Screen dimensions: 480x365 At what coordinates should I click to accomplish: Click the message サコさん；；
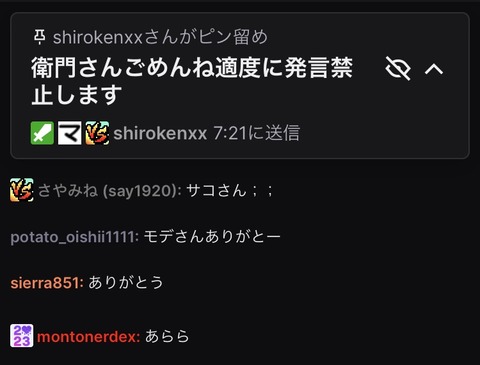pyautogui.click(x=230, y=191)
